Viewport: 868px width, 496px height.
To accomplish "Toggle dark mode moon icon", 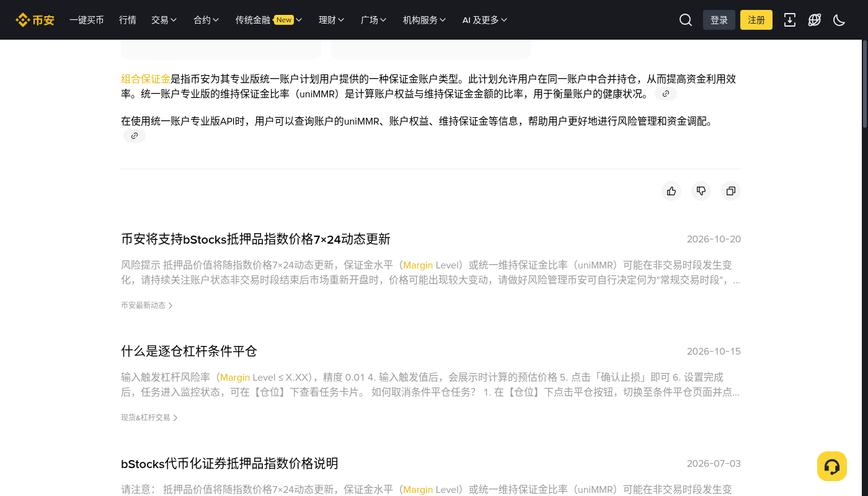I will point(839,20).
